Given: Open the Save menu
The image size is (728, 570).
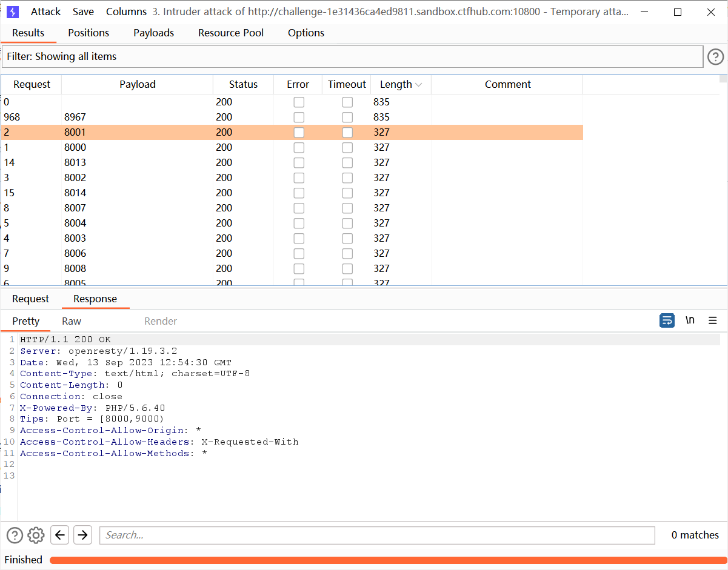Looking at the screenshot, I should [83, 12].
